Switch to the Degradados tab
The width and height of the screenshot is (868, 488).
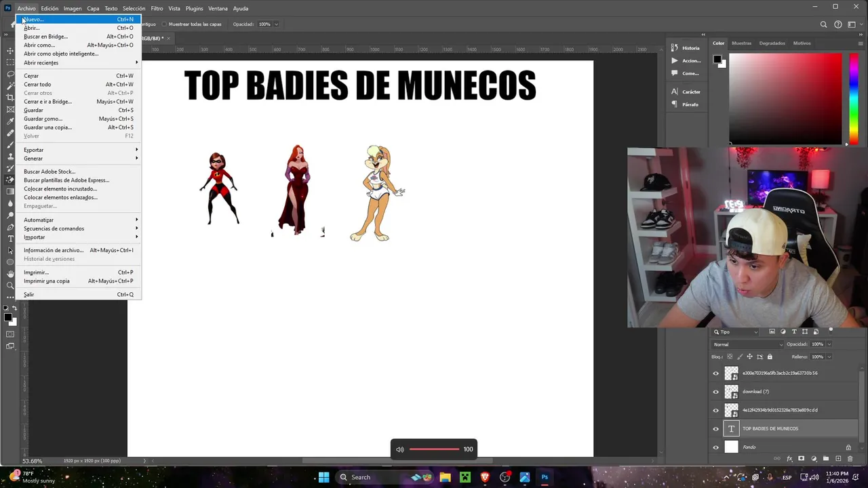tap(772, 43)
